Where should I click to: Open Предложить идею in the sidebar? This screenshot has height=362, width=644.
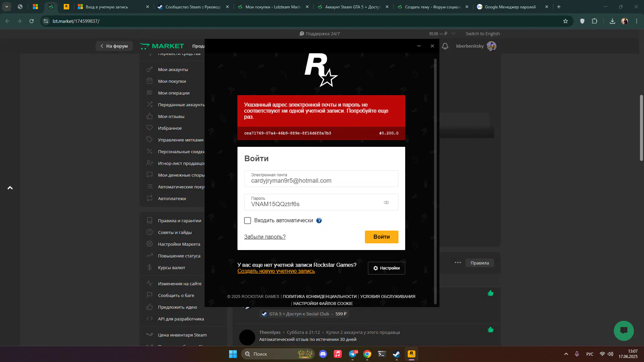[177, 307]
